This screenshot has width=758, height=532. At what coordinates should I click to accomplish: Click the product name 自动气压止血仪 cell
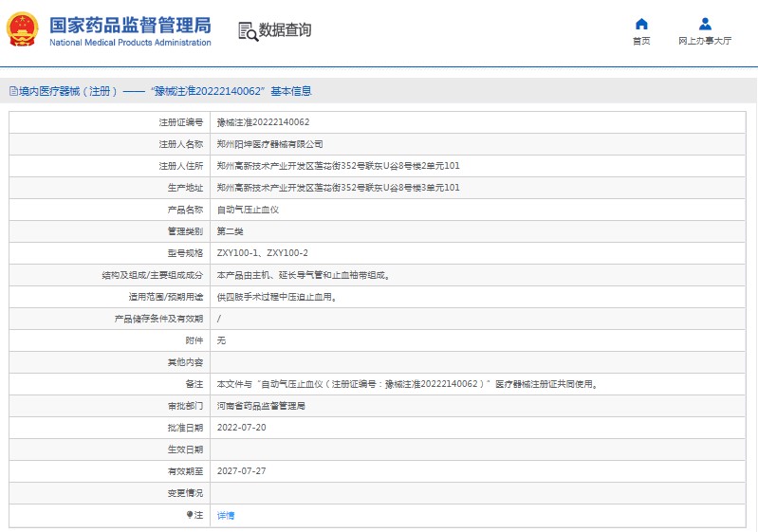[248, 210]
